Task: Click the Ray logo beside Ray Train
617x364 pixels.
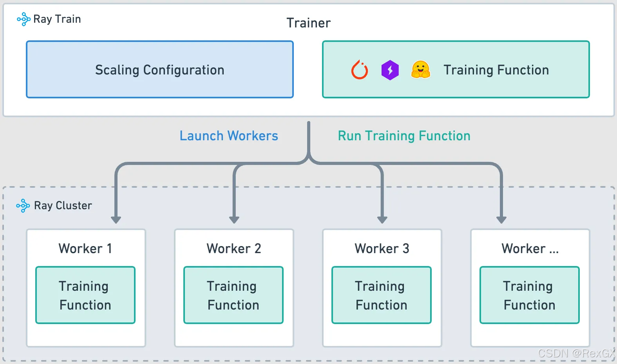Action: point(24,19)
